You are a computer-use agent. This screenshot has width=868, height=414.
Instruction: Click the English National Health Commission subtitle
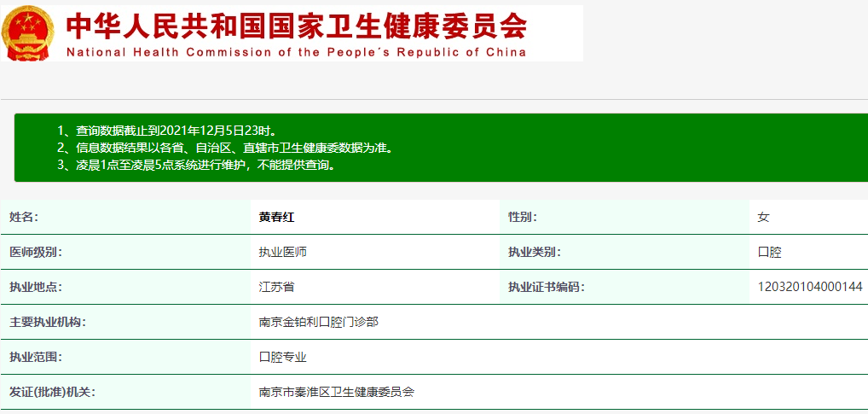coord(296,52)
